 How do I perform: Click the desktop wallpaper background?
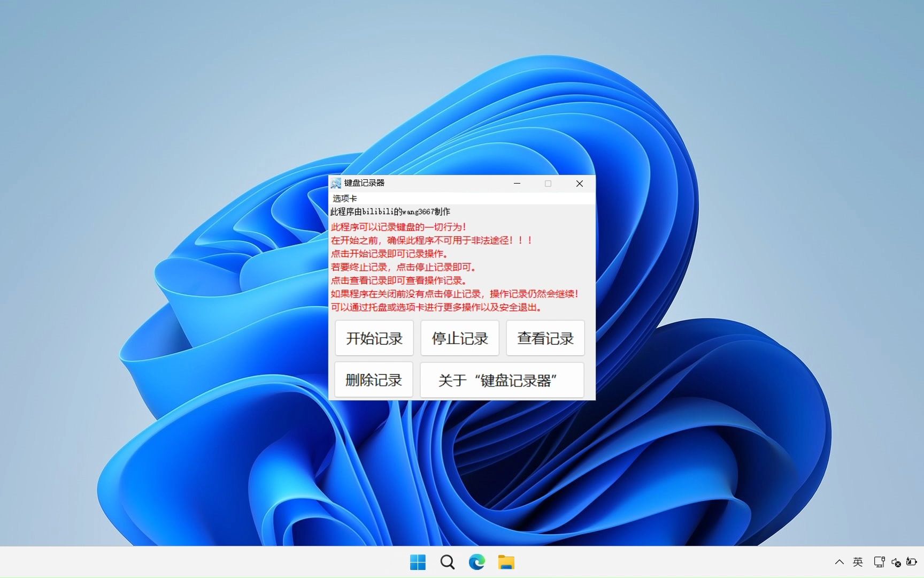click(x=160, y=107)
